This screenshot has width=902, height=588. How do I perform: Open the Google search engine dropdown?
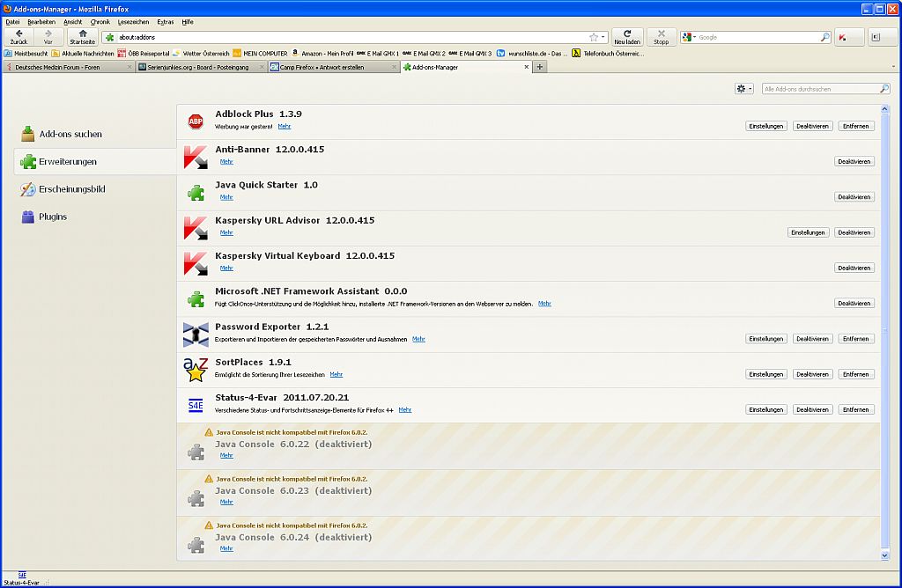(x=690, y=38)
